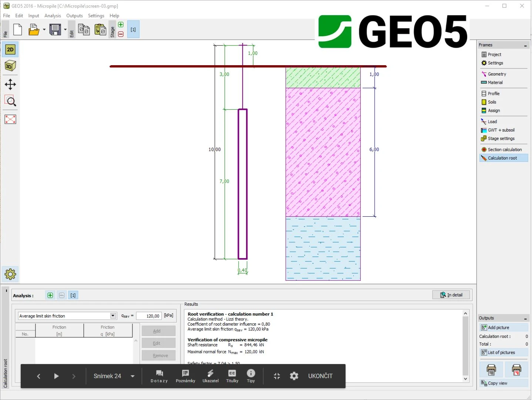
Task: Activate the zoom region magnifier tool
Action: pos(10,101)
